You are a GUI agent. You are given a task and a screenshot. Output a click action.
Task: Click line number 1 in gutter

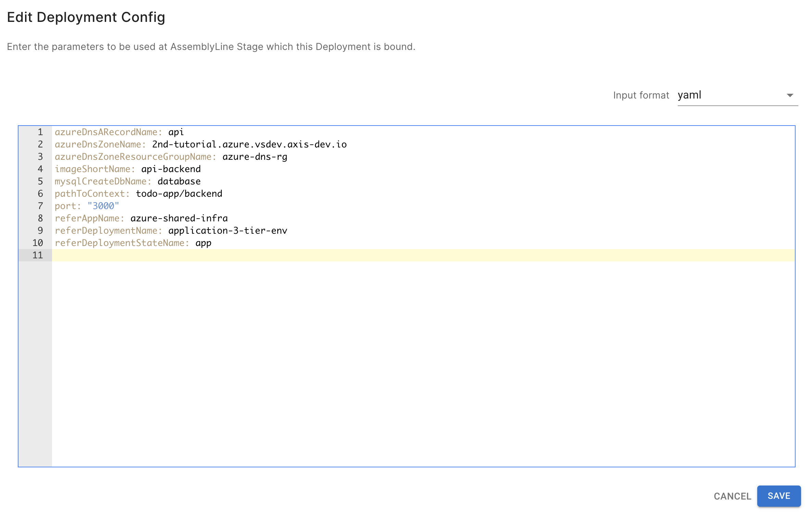tap(40, 132)
